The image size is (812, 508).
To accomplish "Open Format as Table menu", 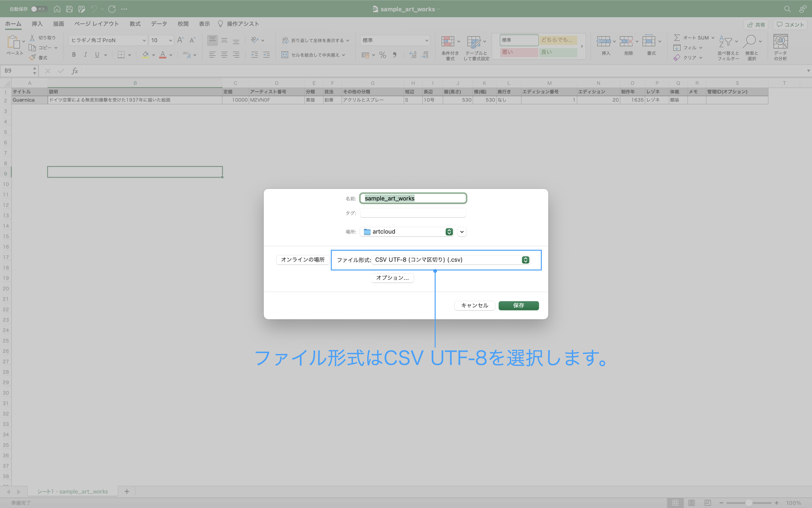I will (x=476, y=48).
